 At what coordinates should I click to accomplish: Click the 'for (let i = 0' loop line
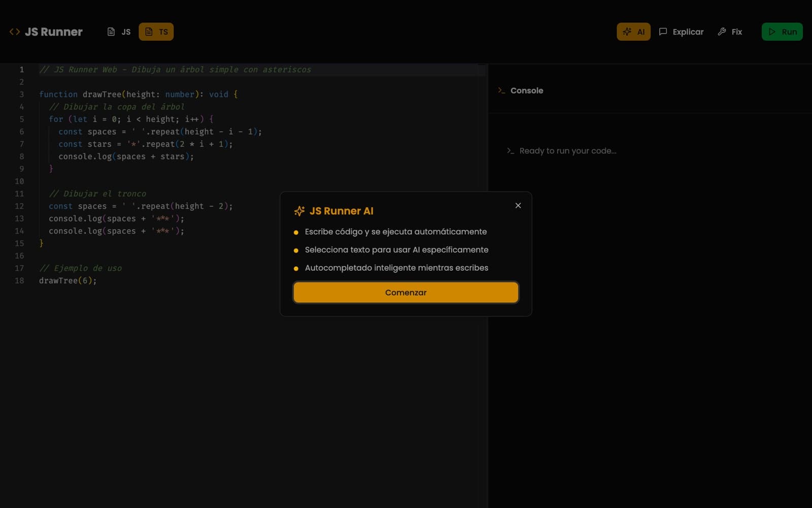131,119
